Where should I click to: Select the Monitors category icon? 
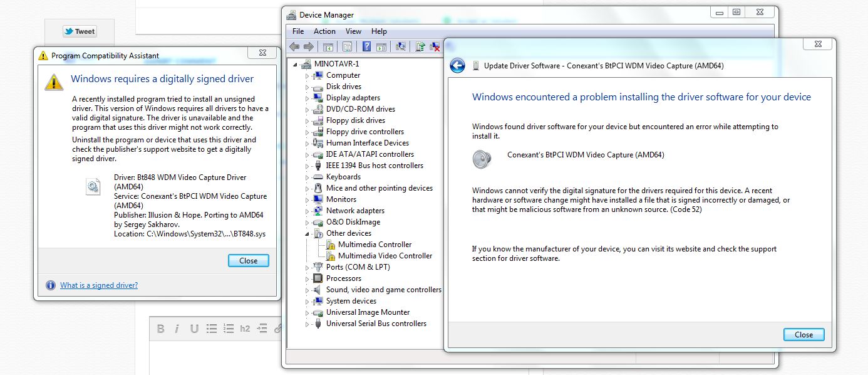click(x=318, y=199)
